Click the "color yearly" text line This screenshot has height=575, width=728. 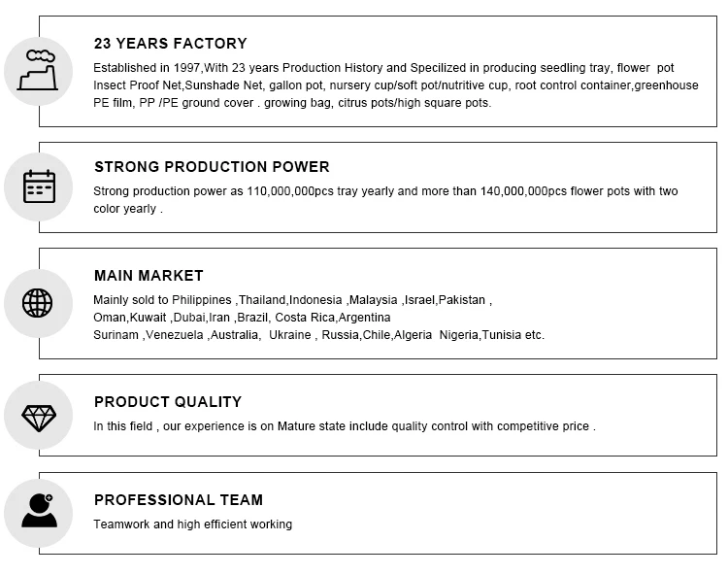(x=128, y=209)
